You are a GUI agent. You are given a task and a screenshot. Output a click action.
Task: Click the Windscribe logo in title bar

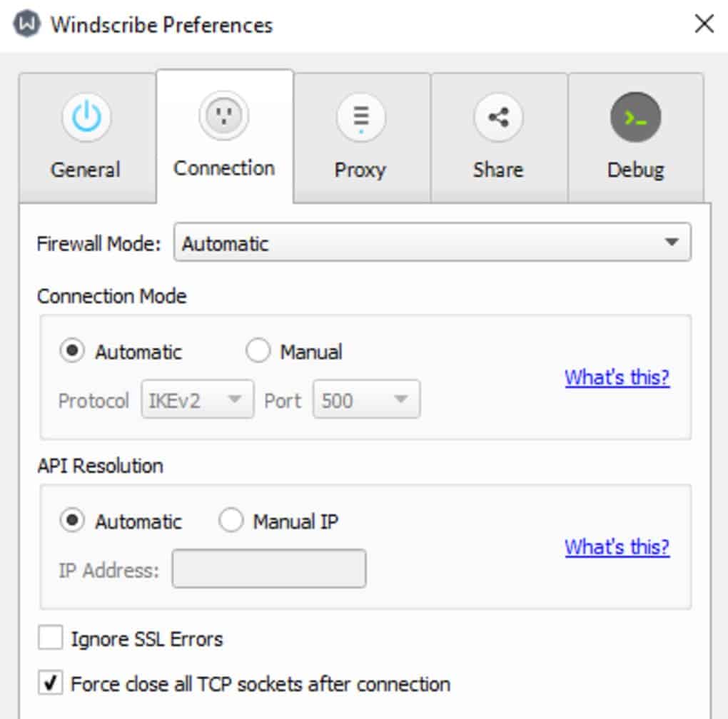[27, 24]
